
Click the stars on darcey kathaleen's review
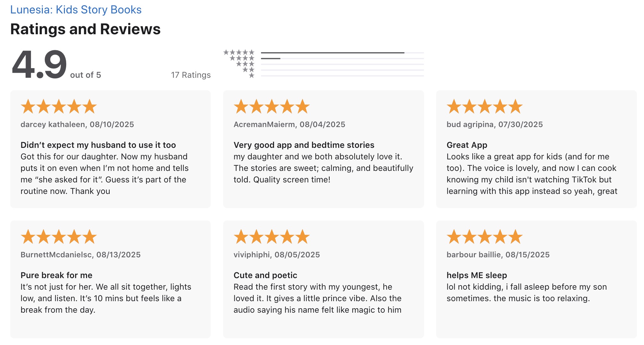[59, 107]
